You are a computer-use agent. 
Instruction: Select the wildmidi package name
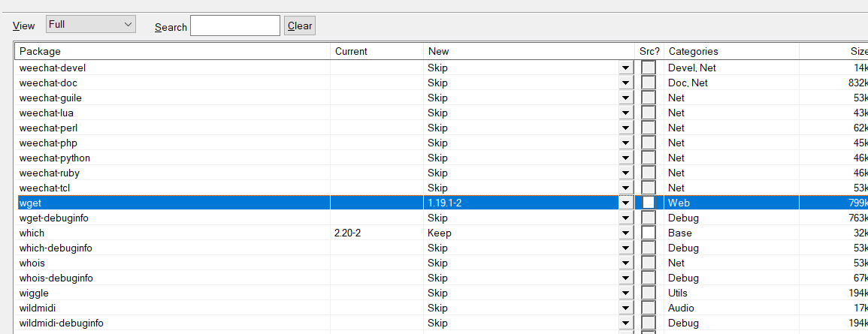[x=37, y=308]
